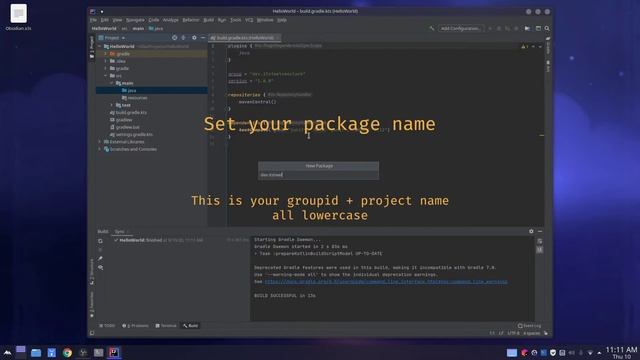Expand the test folder arrow
This screenshot has width=640, height=360.
tap(111, 105)
